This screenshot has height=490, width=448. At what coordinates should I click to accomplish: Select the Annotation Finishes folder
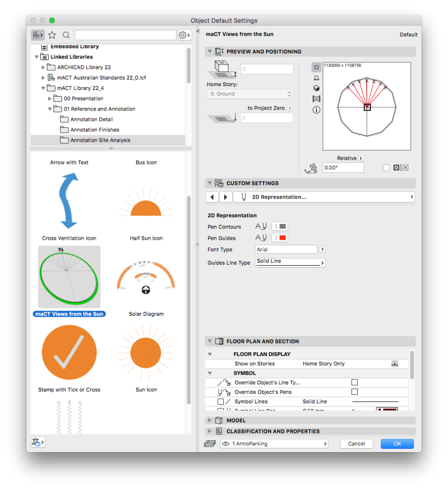(x=95, y=130)
